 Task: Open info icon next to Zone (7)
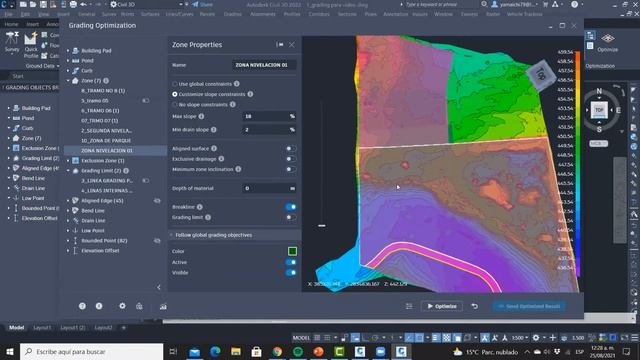coord(106,81)
